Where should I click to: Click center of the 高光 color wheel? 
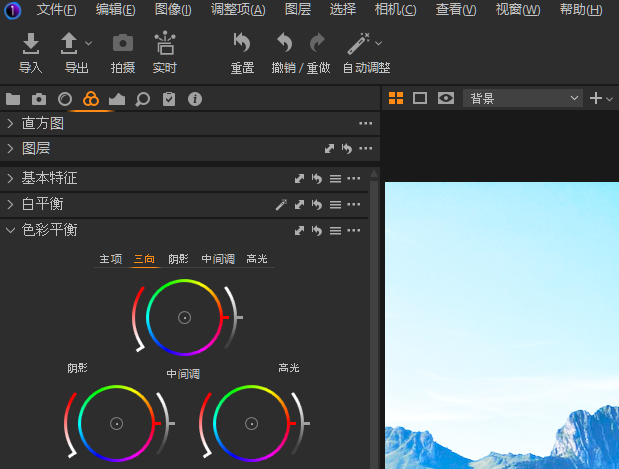(251, 424)
